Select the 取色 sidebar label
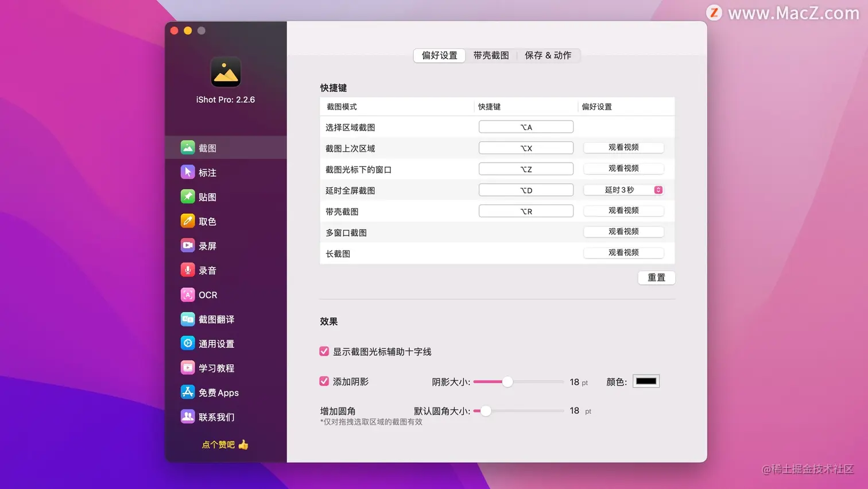 tap(207, 221)
